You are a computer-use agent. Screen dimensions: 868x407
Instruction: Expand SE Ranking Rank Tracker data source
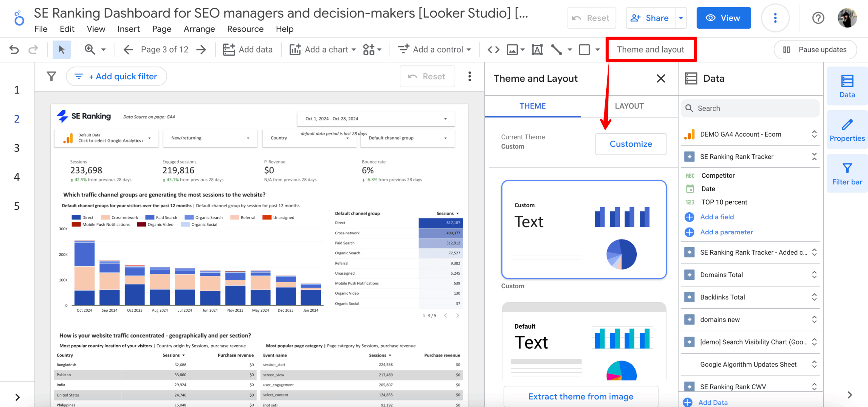coord(815,156)
